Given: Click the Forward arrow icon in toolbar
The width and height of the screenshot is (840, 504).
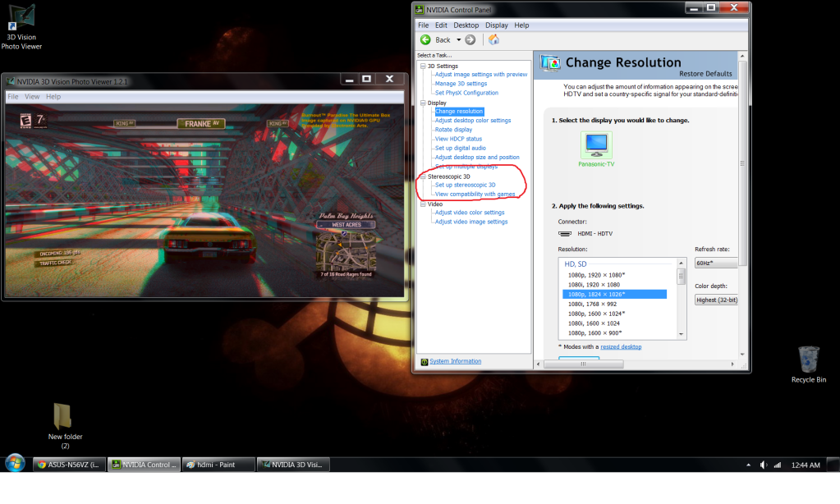Looking at the screenshot, I should (x=470, y=39).
